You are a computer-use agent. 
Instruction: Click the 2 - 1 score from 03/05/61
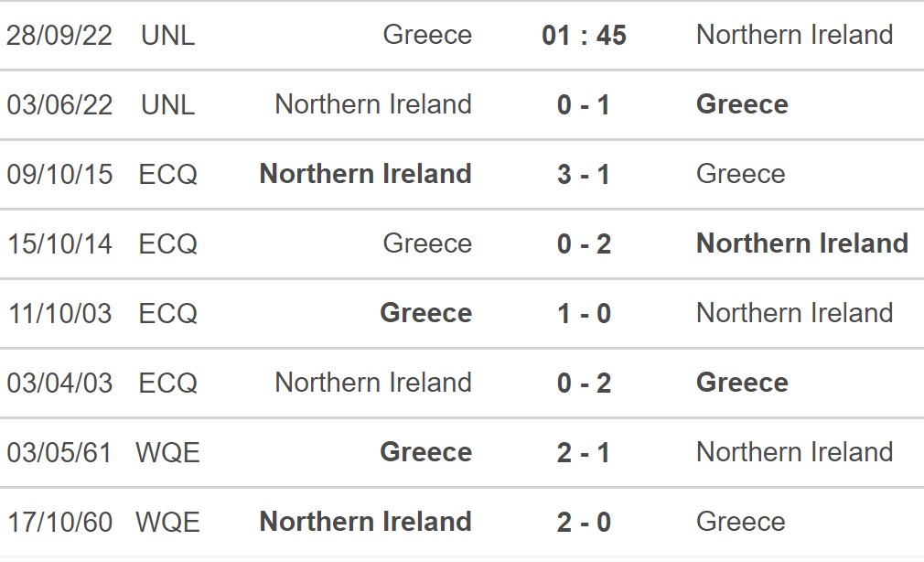point(584,452)
